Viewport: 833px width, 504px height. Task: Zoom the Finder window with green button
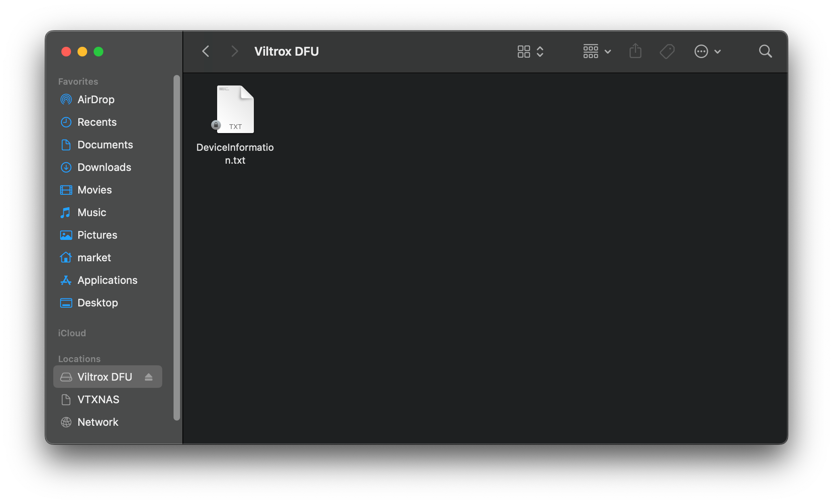(98, 52)
